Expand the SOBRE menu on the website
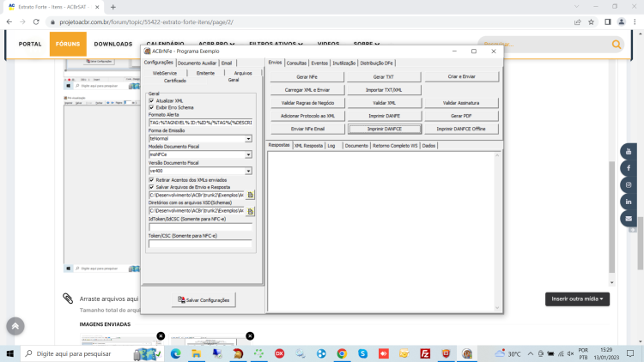The image size is (644, 362). click(366, 44)
